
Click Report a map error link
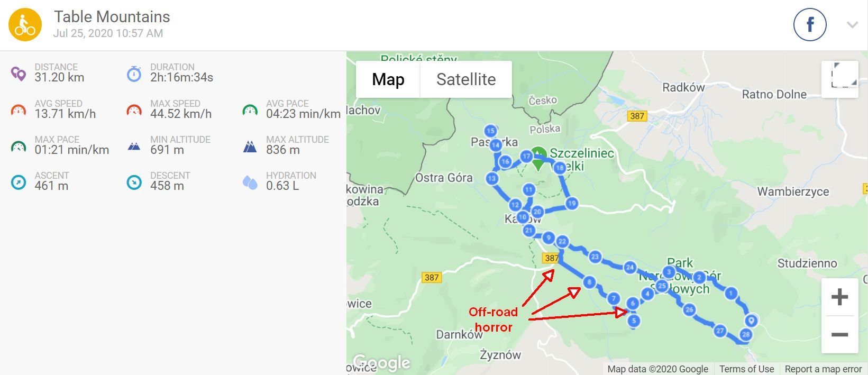(823, 369)
